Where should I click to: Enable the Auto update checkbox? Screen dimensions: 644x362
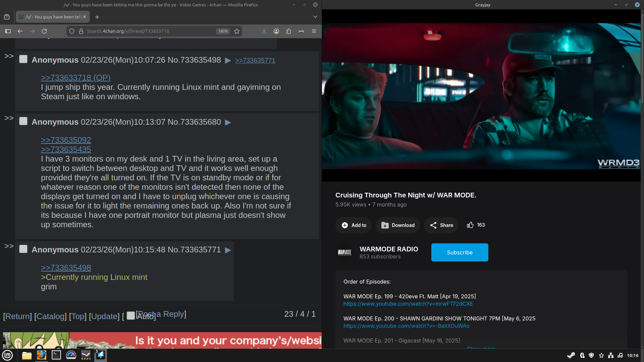(131, 316)
